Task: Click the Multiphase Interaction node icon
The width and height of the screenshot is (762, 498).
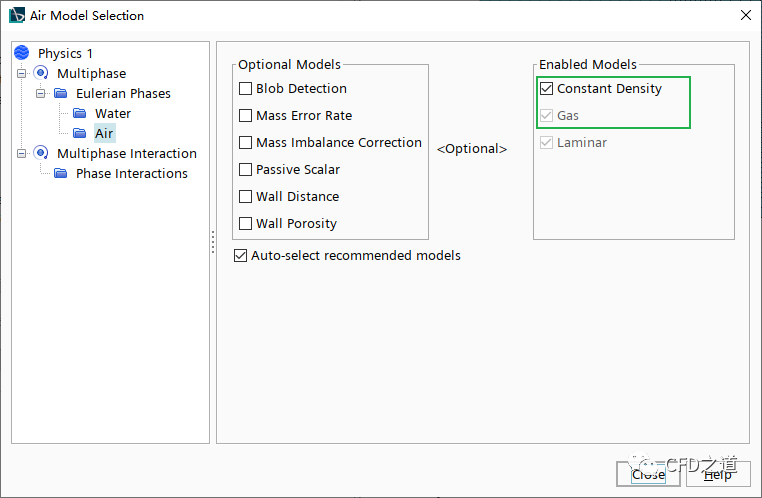Action: coord(41,153)
